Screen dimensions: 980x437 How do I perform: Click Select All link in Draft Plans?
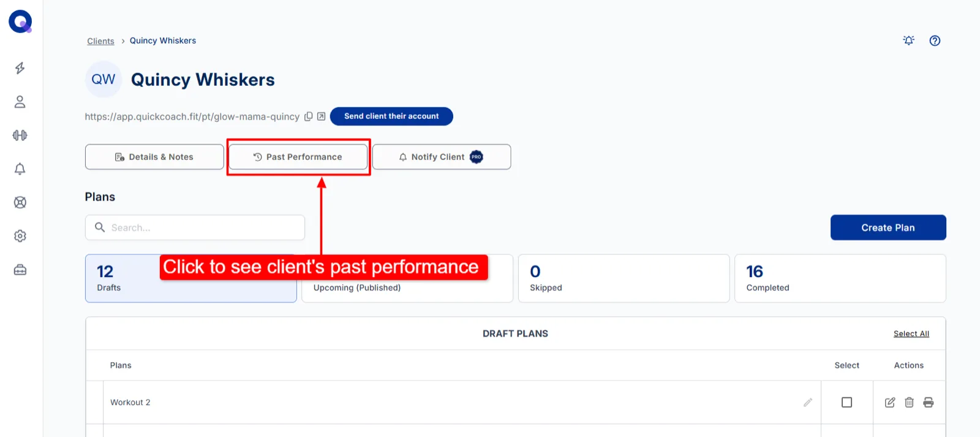coord(911,334)
